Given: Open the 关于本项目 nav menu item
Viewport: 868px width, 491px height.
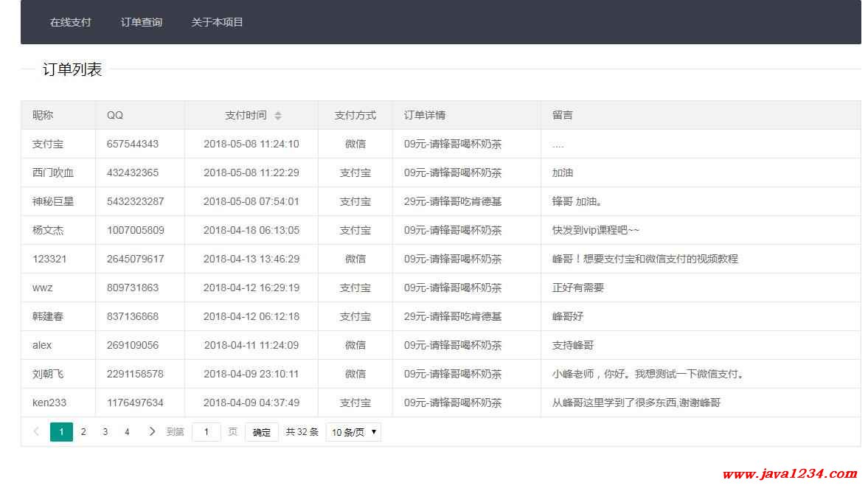Looking at the screenshot, I should [217, 22].
